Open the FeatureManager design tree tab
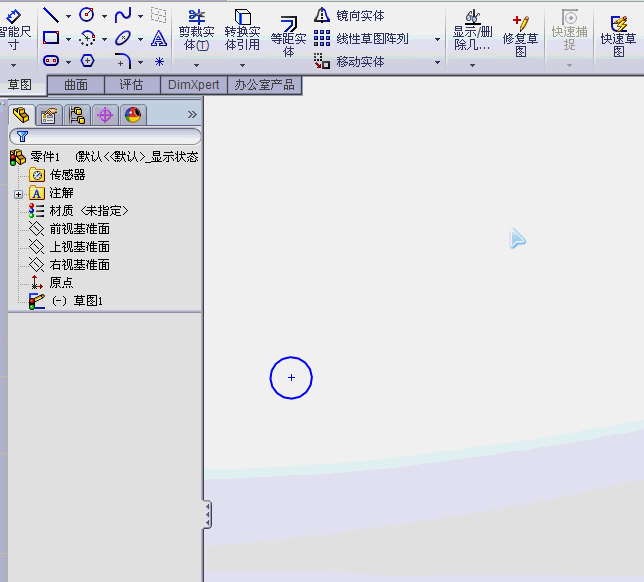 (x=21, y=115)
